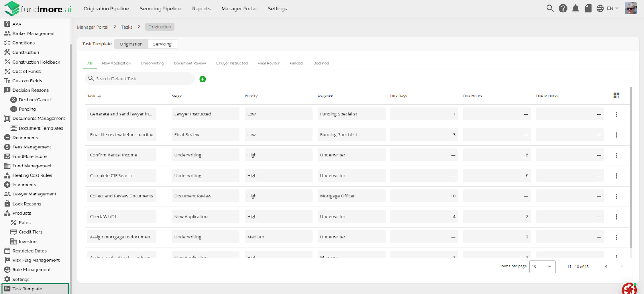Click the search magnifier in top bar

[x=550, y=8]
